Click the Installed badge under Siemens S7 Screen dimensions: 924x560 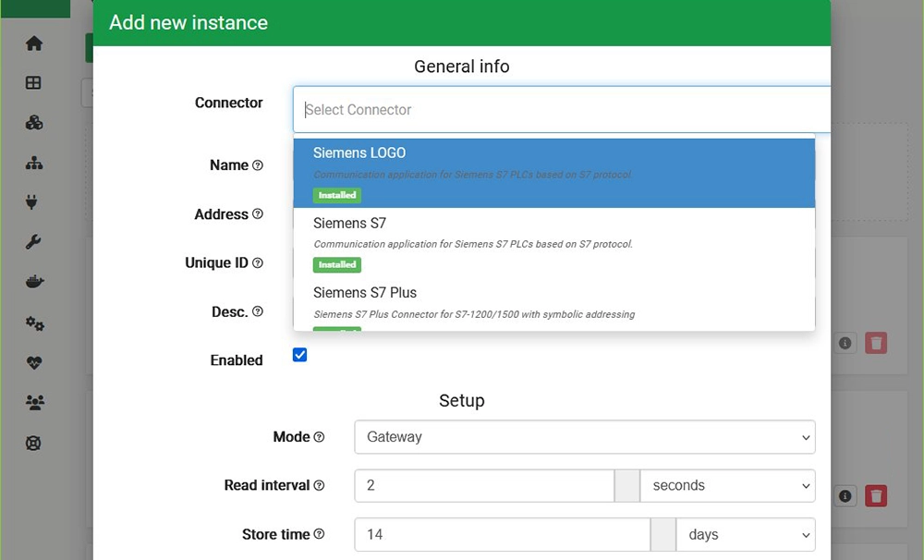coord(337,264)
